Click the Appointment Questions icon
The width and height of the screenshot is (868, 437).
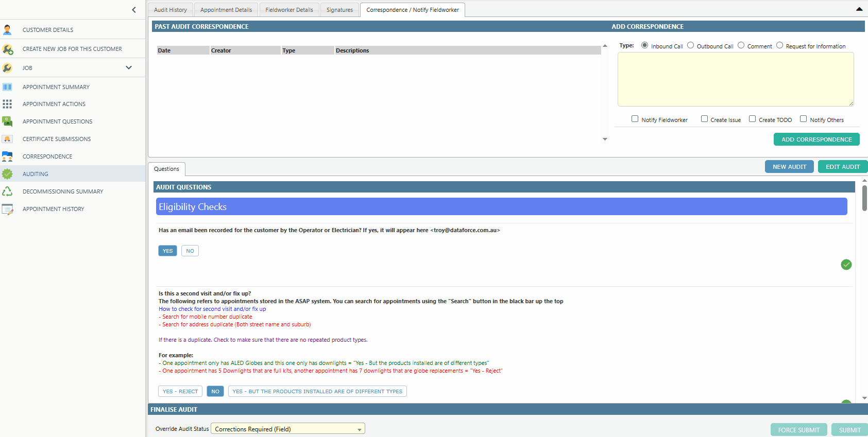click(x=7, y=121)
